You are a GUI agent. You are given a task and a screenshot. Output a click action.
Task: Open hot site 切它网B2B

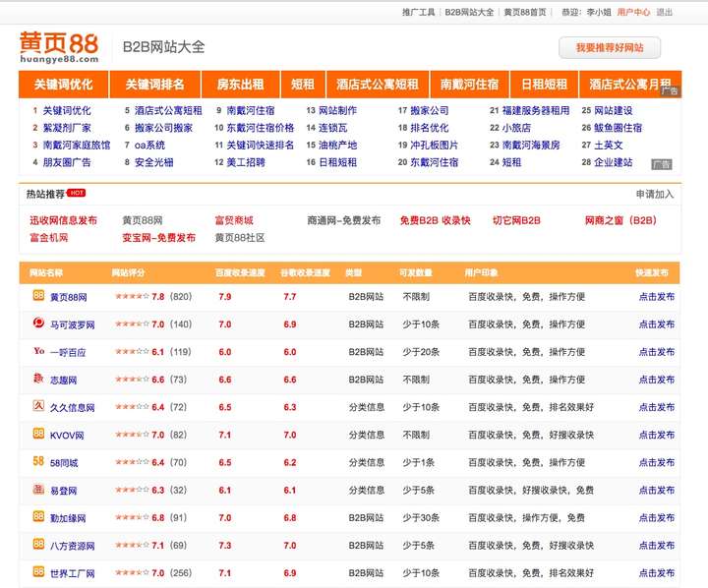(x=516, y=220)
